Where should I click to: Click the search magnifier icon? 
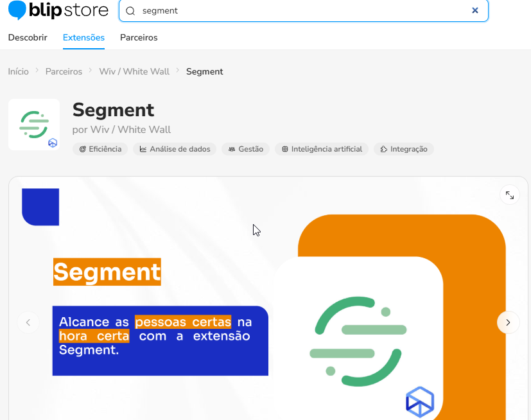[x=130, y=11]
